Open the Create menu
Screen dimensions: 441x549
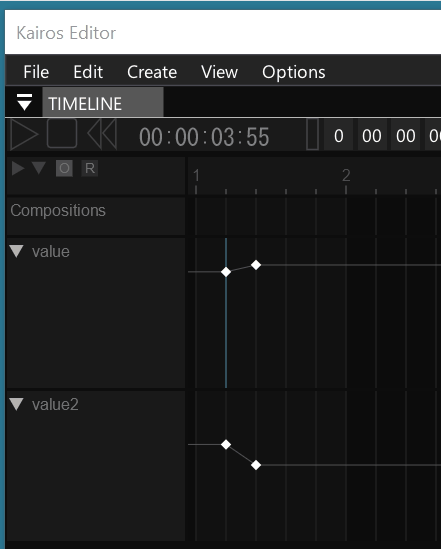point(152,72)
